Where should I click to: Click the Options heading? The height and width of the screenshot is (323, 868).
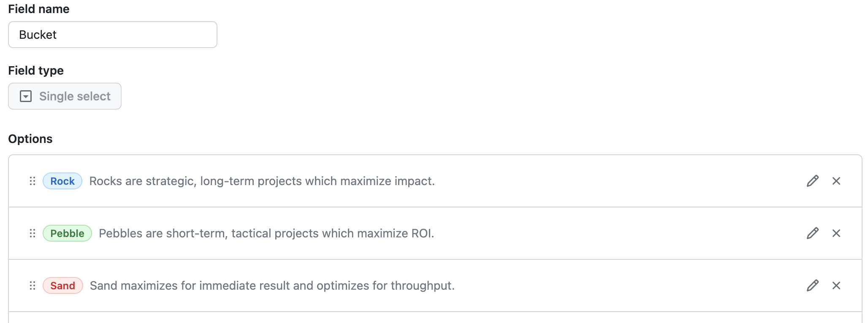(30, 139)
